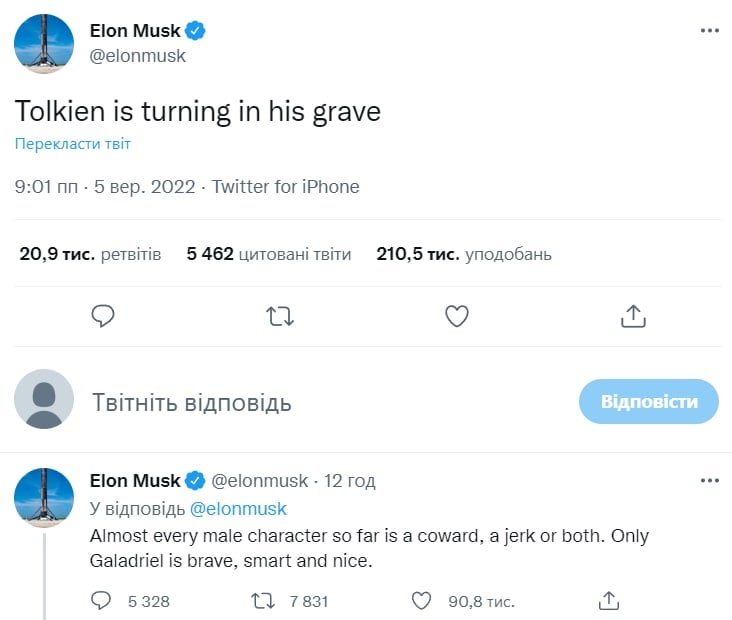View the 210,5 тис. уподобань likes list
This screenshot has width=732, height=620.
464,254
